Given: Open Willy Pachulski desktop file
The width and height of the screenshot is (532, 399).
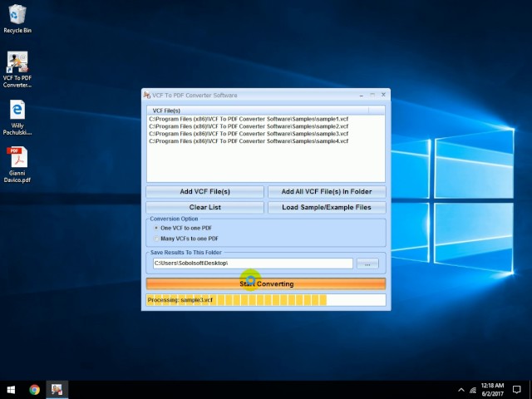Looking at the screenshot, I should click(x=17, y=117).
